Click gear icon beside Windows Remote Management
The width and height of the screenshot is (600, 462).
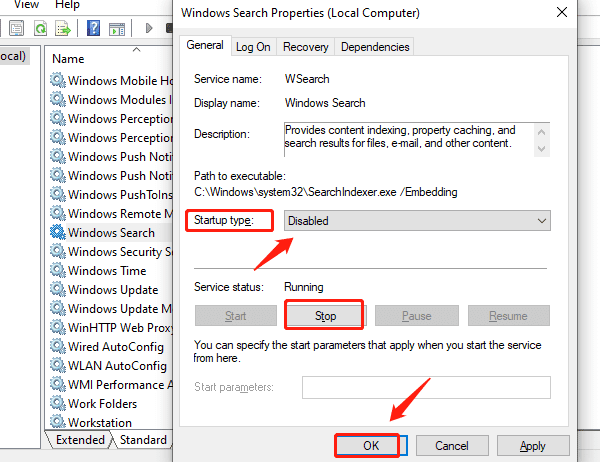58,213
